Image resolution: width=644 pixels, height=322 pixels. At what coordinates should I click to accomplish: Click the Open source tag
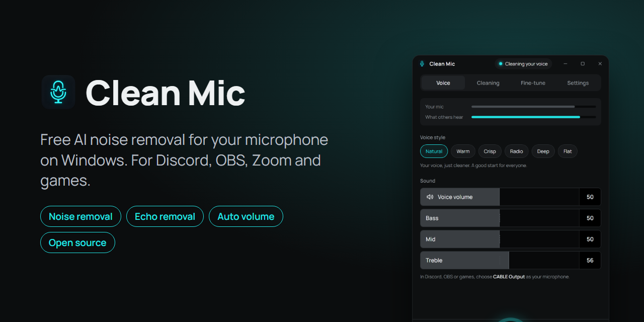click(x=77, y=243)
